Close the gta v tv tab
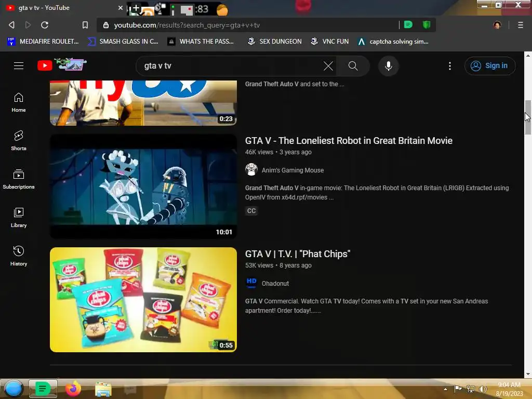The width and height of the screenshot is (532, 399). click(x=121, y=7)
